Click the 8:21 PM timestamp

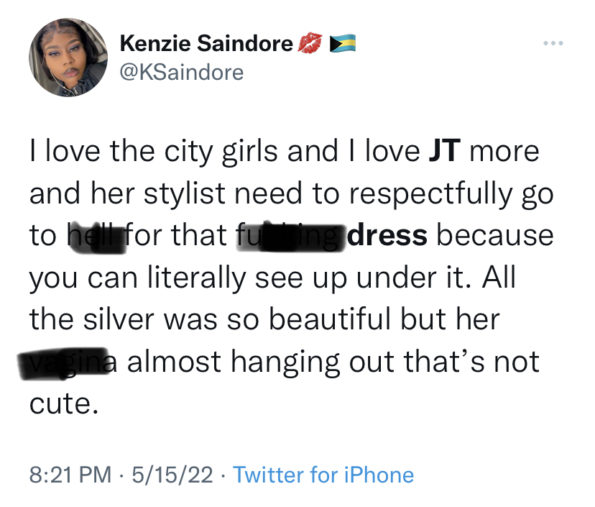(x=71, y=474)
